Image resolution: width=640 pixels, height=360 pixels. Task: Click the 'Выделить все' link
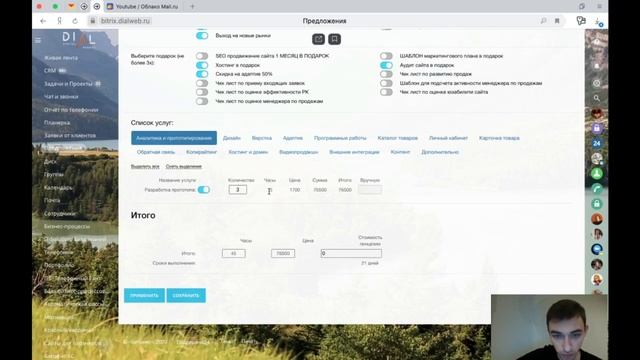pos(145,166)
